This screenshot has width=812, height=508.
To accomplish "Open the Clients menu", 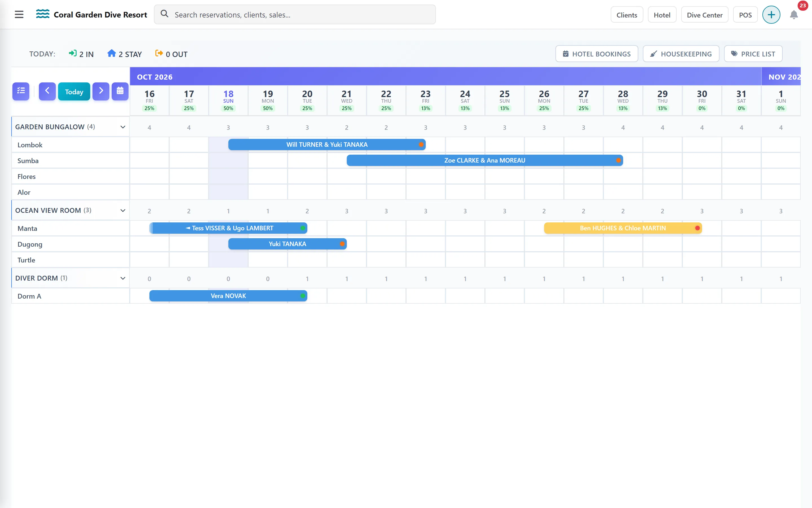I will click(x=626, y=15).
